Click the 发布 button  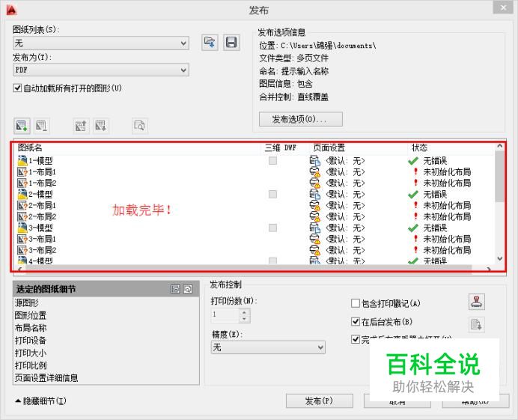pyautogui.click(x=319, y=401)
